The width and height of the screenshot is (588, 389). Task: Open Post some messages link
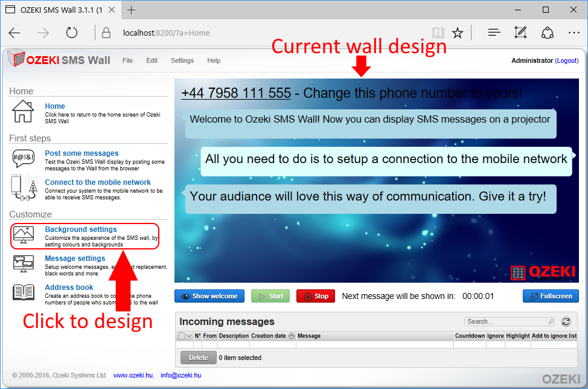(81, 153)
